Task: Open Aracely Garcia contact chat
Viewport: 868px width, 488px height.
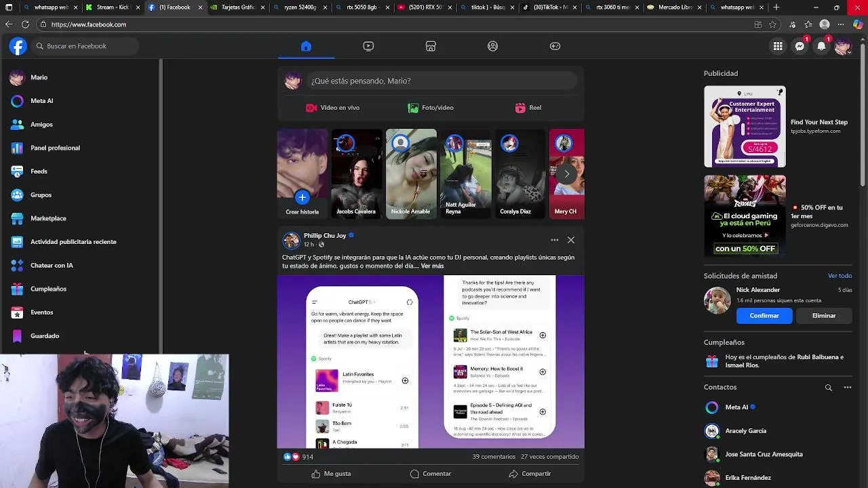Action: [778, 431]
